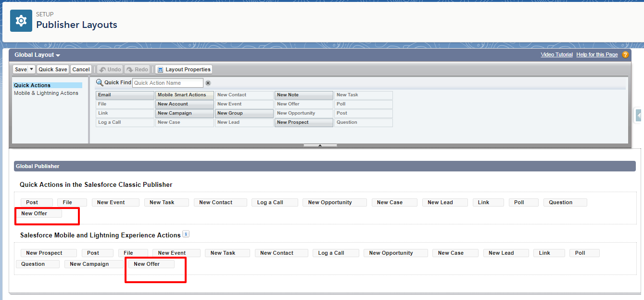
Task: Select New Opportunity in Classic Publisher actions
Action: (x=335, y=202)
